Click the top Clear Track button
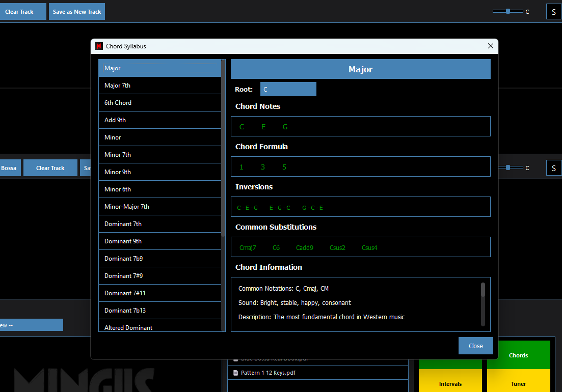562x392 pixels. point(20,12)
